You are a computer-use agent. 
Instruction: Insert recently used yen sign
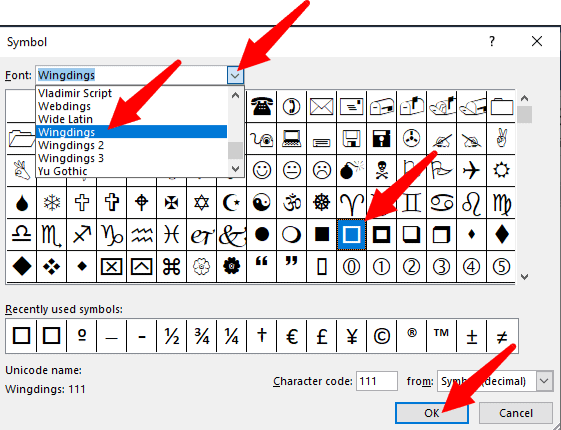pos(351,336)
